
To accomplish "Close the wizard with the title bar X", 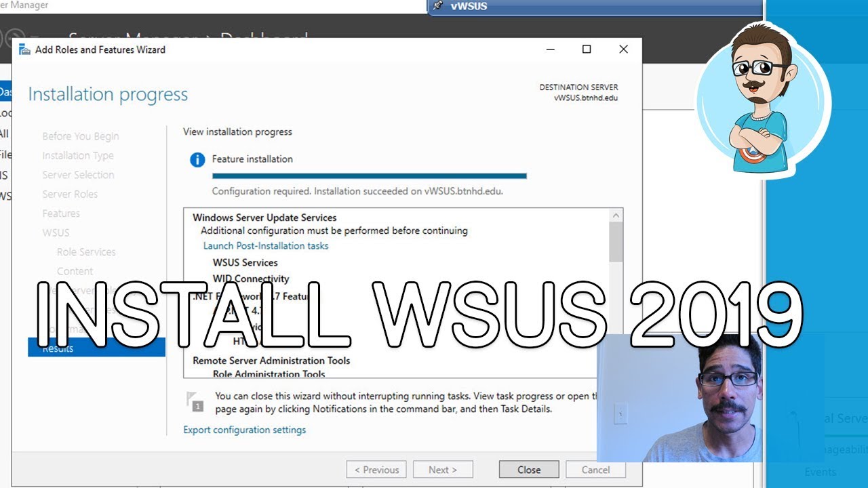I will pyautogui.click(x=623, y=49).
